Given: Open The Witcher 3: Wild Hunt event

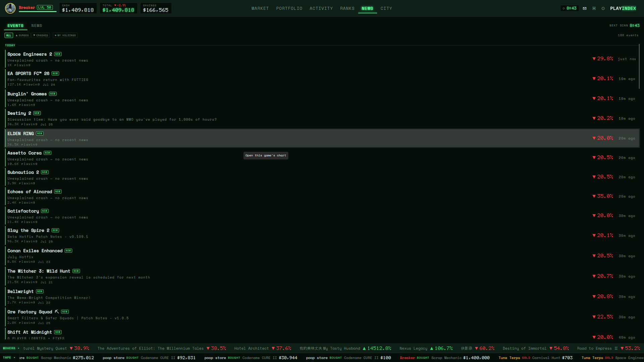Looking at the screenshot, I should 322,276.
